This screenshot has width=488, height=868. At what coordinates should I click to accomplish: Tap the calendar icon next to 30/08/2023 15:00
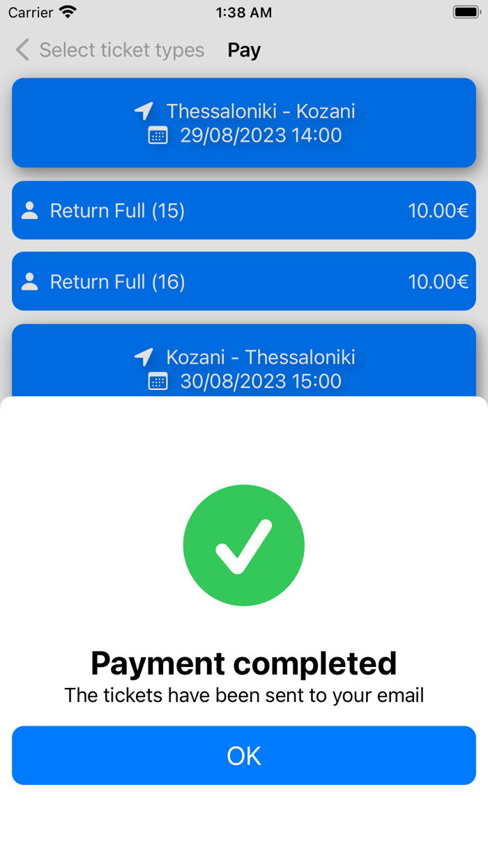158,381
